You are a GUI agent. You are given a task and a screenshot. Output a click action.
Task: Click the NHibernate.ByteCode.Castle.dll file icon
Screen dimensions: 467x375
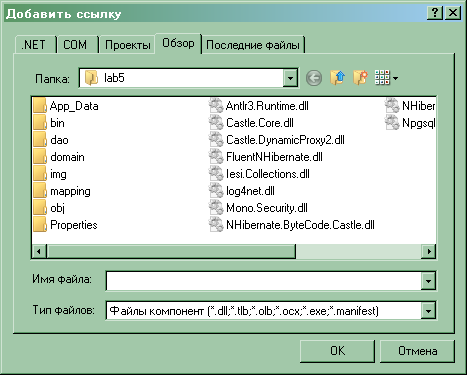pyautogui.click(x=216, y=225)
